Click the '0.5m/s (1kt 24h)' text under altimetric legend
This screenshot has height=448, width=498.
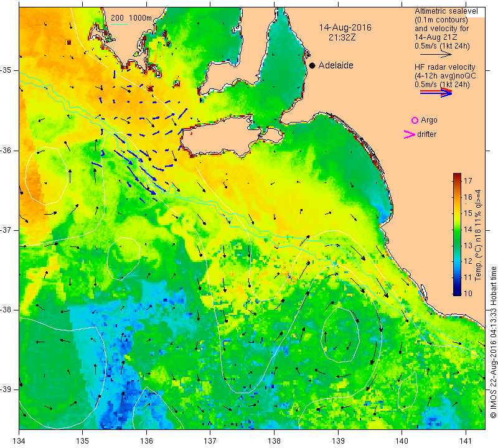(x=442, y=47)
